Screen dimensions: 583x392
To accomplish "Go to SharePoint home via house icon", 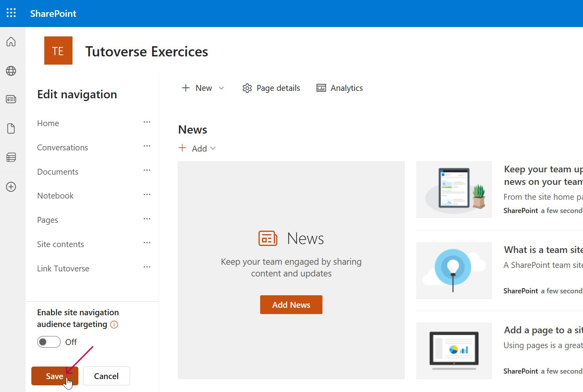I will 11,42.
